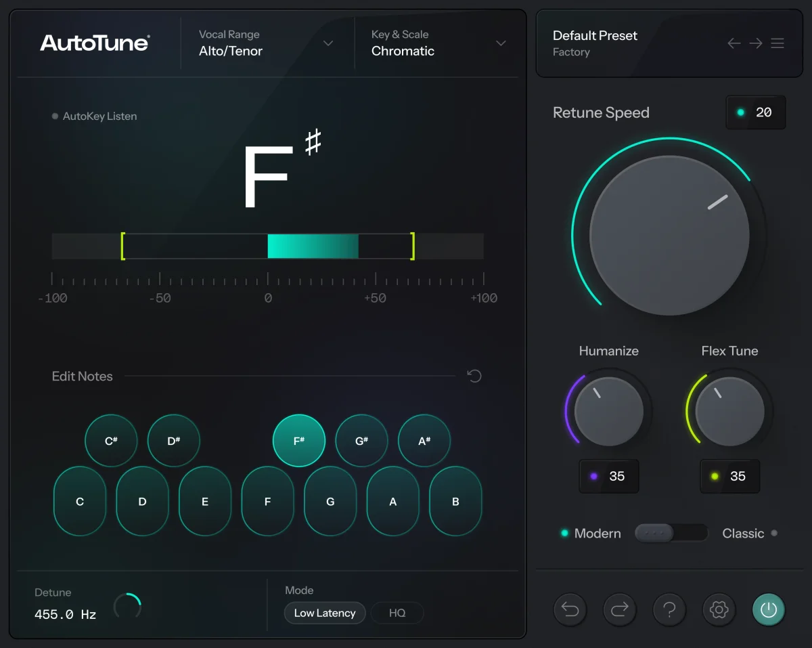Select Classic mode
The height and width of the screenshot is (648, 812).
click(x=750, y=534)
